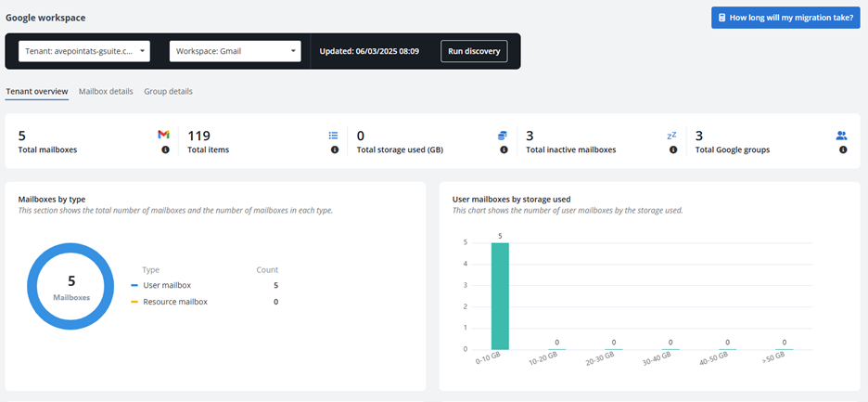Click the info icon for Total inactive mailboxes
Screen dimensions: 868x402
(x=673, y=149)
